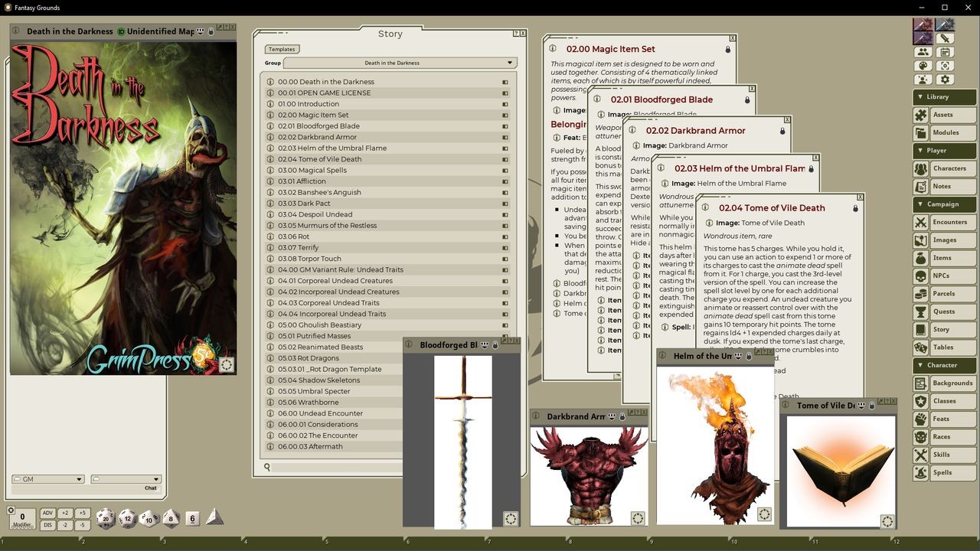Lock the Tome of Vile Death window
This screenshot has height=551, width=980.
855,207
